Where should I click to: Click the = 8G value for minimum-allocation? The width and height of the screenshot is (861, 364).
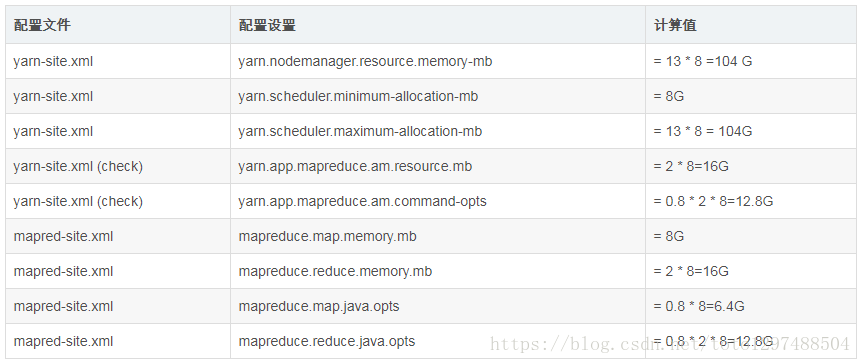point(669,97)
